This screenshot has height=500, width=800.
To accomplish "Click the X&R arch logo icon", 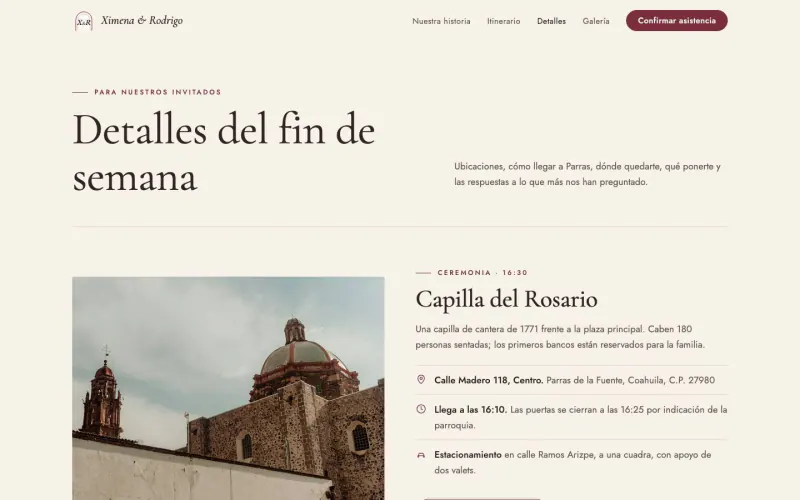I will click(84, 21).
